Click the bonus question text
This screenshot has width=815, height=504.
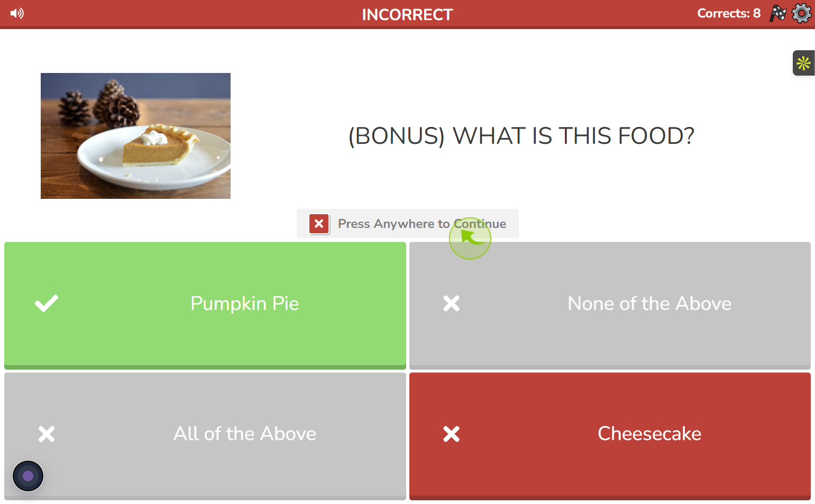[521, 136]
